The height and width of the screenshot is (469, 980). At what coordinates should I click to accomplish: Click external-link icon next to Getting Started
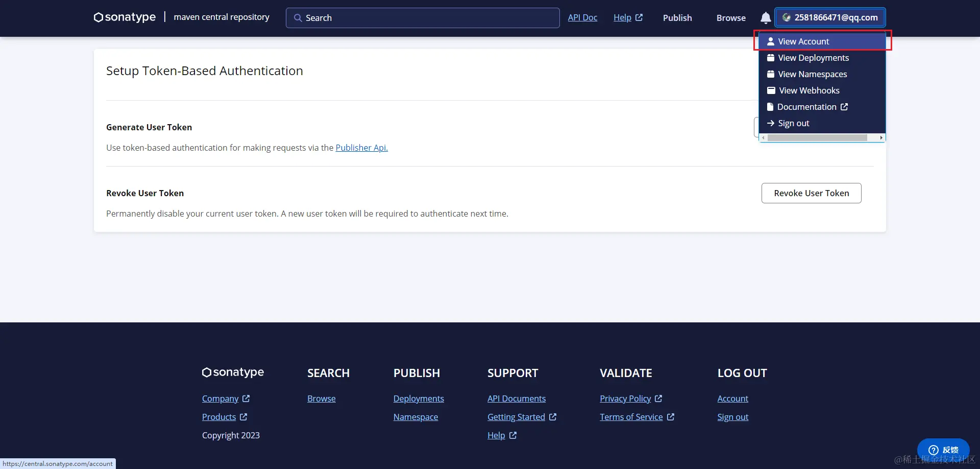(x=553, y=417)
